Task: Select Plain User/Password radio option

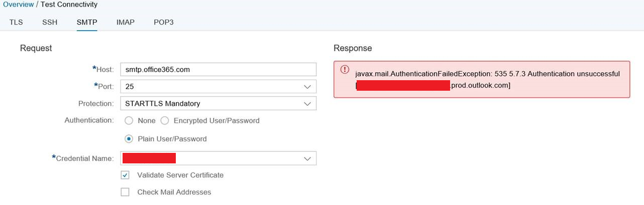Action: pyautogui.click(x=129, y=139)
